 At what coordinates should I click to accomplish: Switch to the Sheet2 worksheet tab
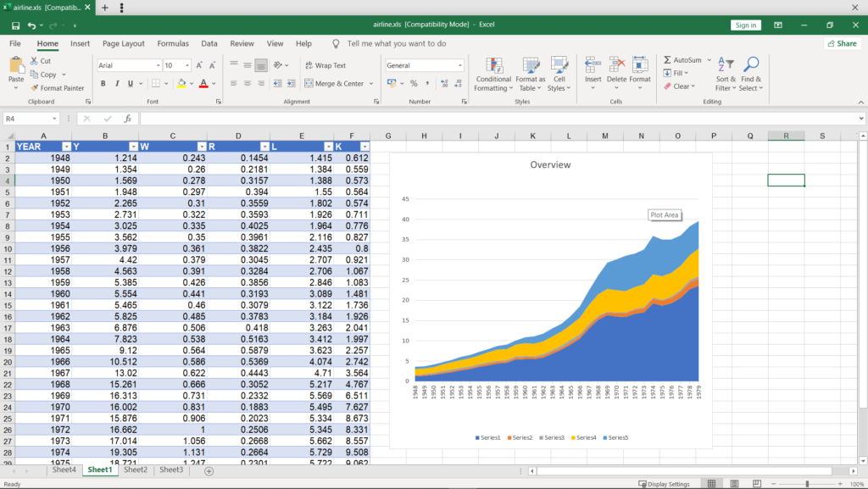pos(136,470)
